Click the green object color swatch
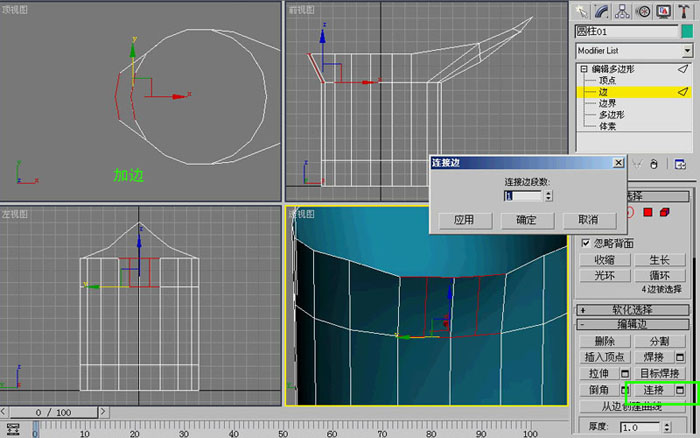Image resolution: width=700 pixels, height=438 pixels. [687, 31]
